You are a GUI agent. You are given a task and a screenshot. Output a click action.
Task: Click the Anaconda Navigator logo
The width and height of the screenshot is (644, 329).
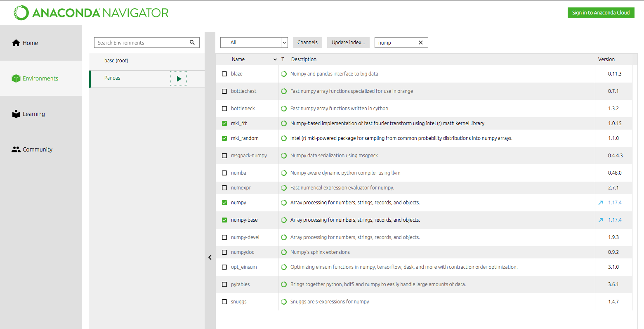click(91, 13)
